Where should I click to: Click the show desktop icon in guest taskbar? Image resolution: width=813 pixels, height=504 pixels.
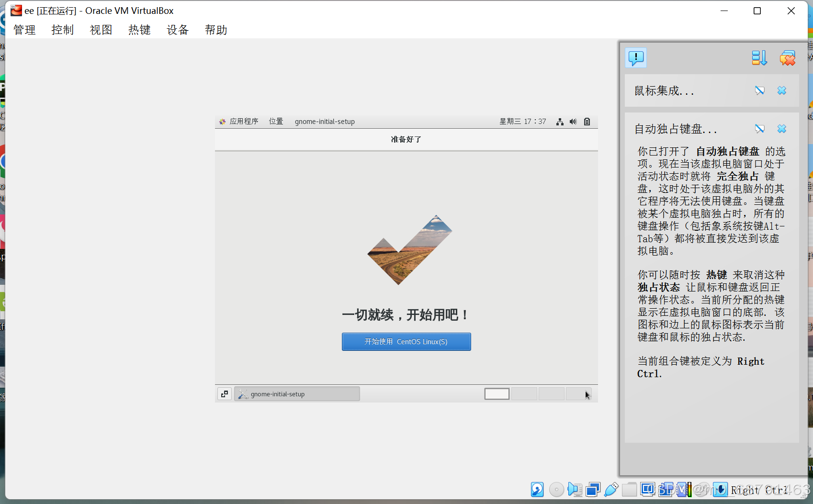coord(225,394)
